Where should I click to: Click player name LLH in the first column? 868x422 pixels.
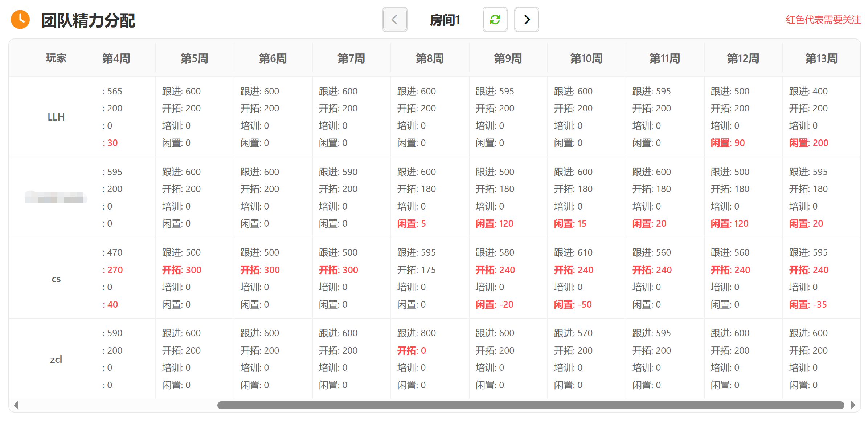pyautogui.click(x=56, y=117)
